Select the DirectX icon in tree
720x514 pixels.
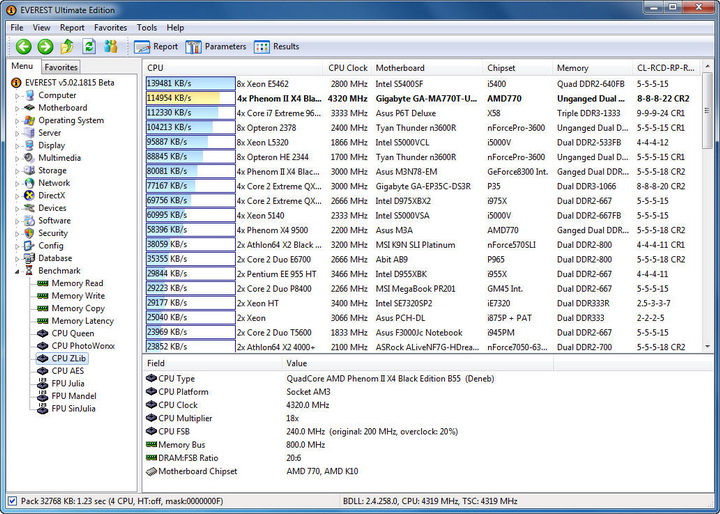coord(30,195)
